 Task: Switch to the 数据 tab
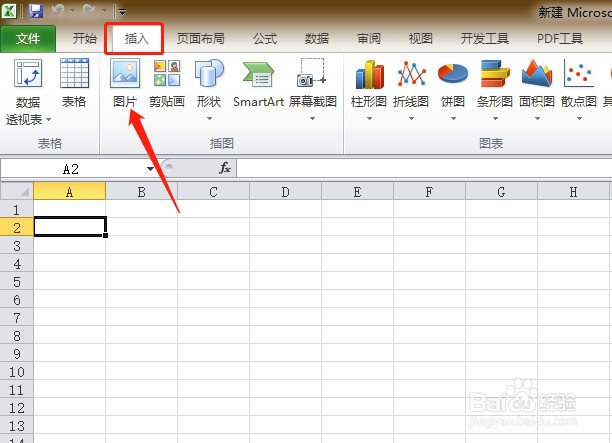click(317, 38)
